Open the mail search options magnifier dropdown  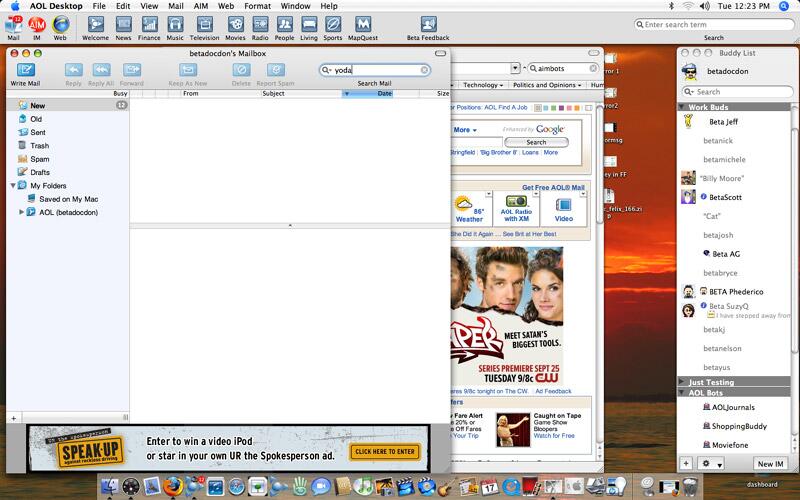coord(326,70)
